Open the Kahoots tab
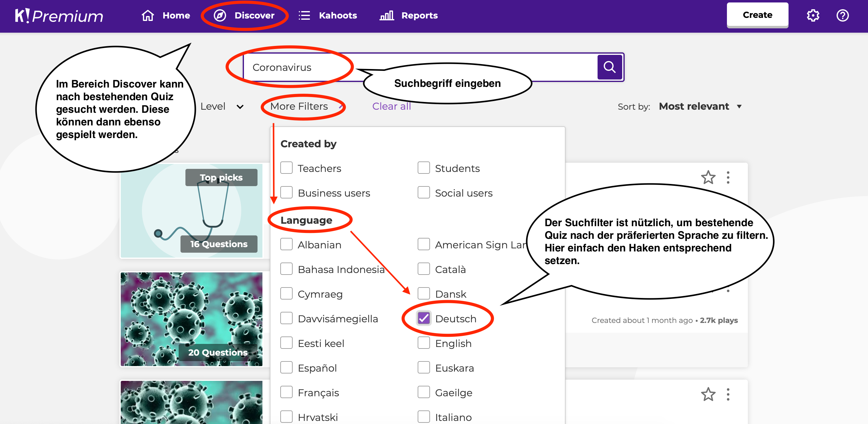868x424 pixels. (x=327, y=15)
